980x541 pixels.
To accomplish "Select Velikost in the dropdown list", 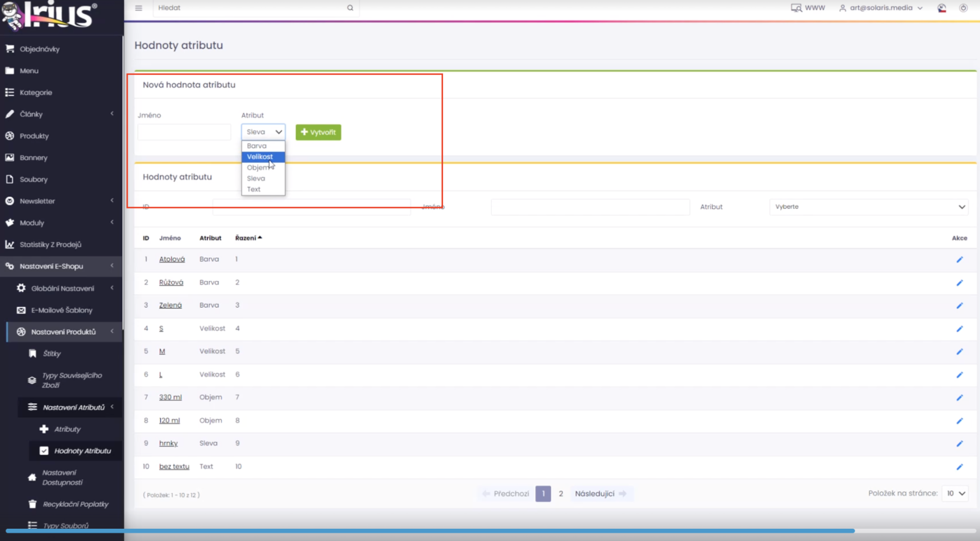I will pos(263,157).
